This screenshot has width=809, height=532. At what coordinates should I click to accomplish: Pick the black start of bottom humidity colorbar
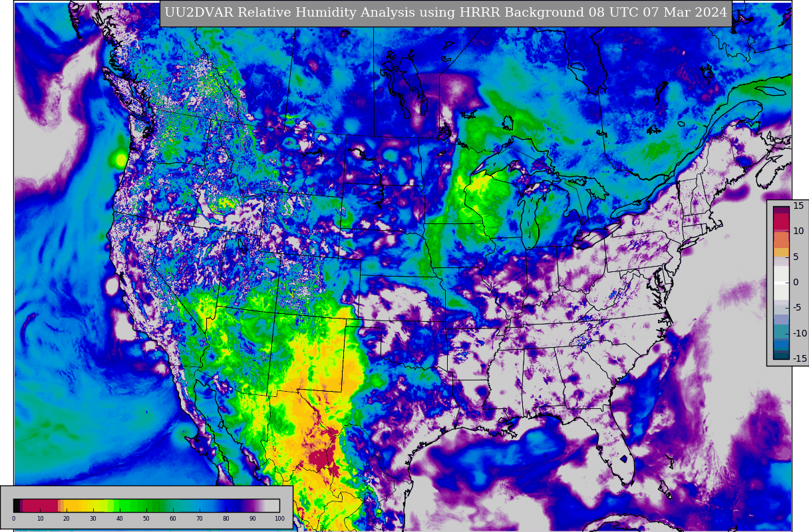[x=16, y=505]
